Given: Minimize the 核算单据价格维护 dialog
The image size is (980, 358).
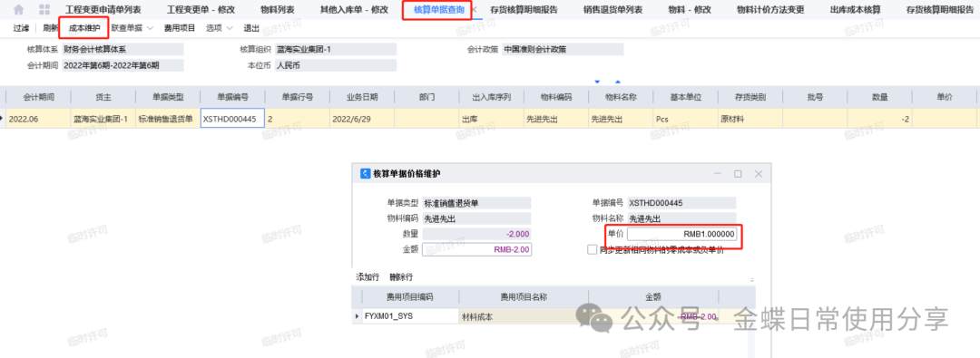Looking at the screenshot, I should click(718, 174).
